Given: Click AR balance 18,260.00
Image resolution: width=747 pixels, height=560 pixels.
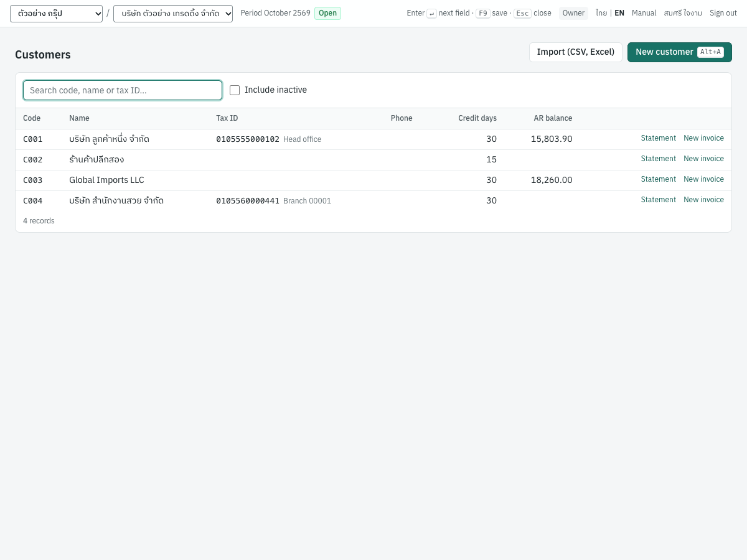Looking at the screenshot, I should (552, 180).
